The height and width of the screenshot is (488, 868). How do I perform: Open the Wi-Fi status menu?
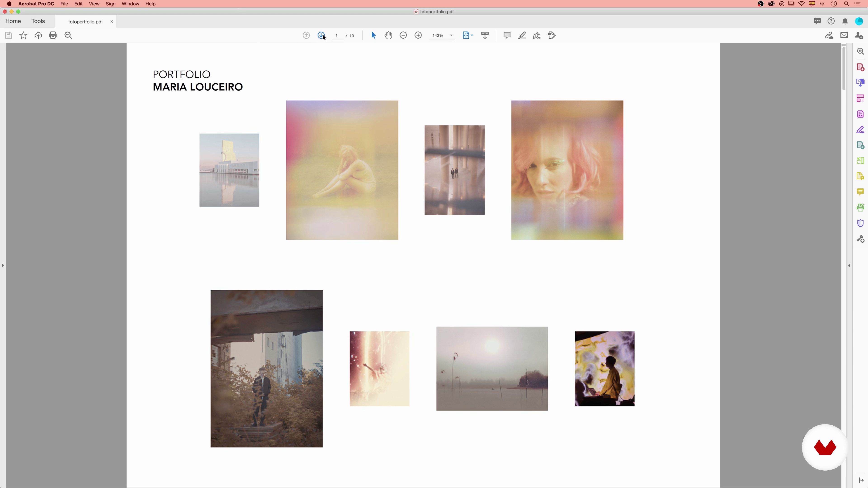(802, 4)
